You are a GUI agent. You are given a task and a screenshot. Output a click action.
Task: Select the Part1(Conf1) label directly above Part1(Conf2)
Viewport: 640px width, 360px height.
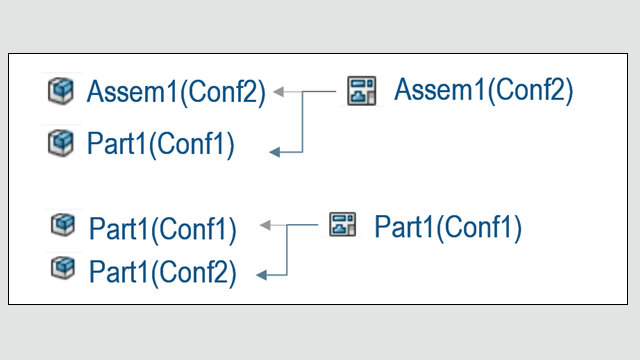coord(163,229)
